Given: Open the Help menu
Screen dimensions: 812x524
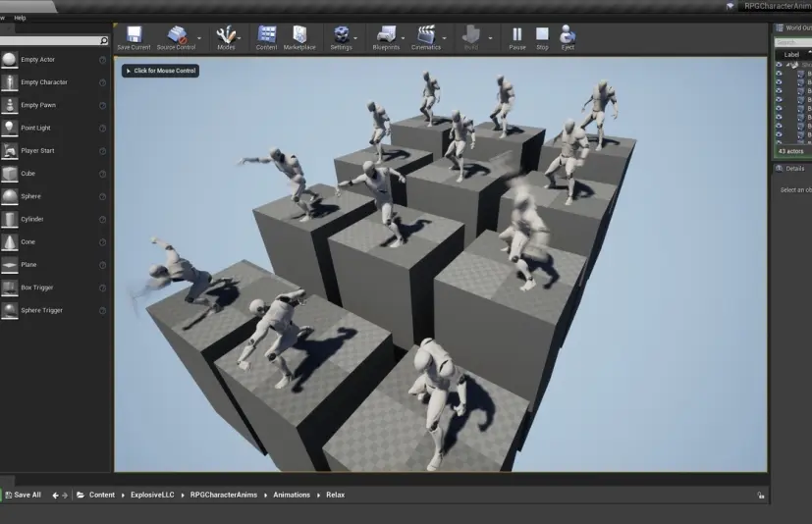Looking at the screenshot, I should coord(20,18).
